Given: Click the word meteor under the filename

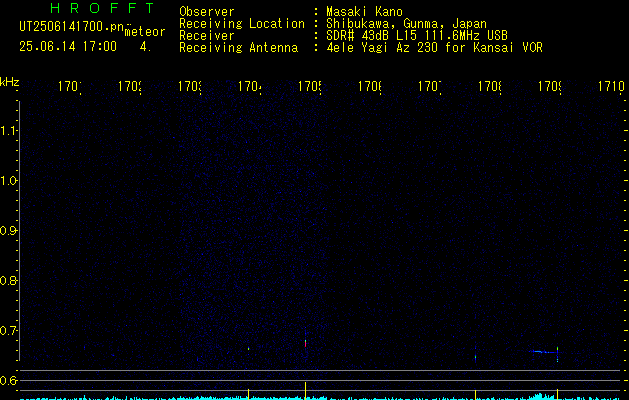Looking at the screenshot, I should (145, 32).
